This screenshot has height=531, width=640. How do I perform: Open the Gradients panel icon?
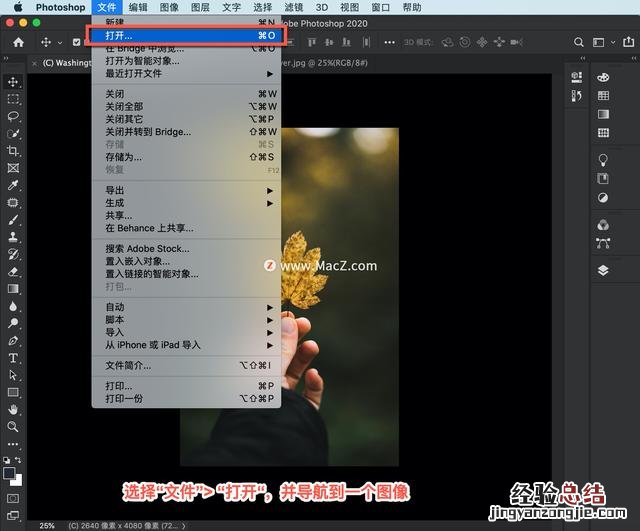click(603, 114)
